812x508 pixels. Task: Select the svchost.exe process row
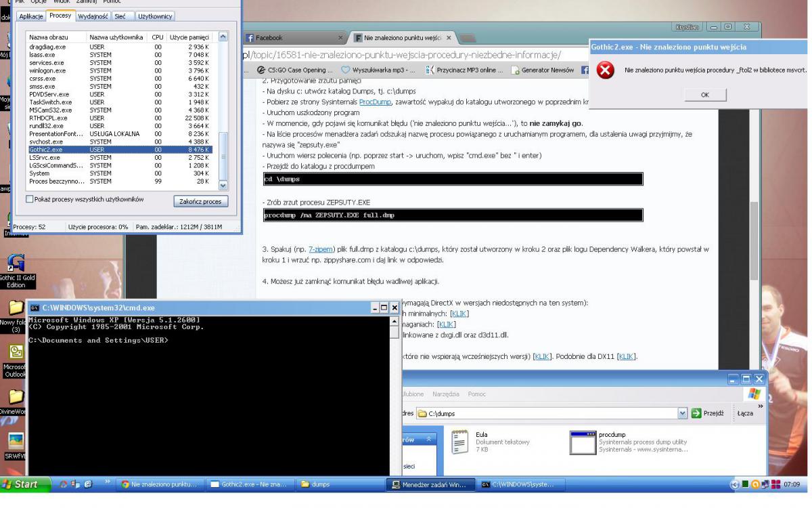pyautogui.click(x=120, y=142)
